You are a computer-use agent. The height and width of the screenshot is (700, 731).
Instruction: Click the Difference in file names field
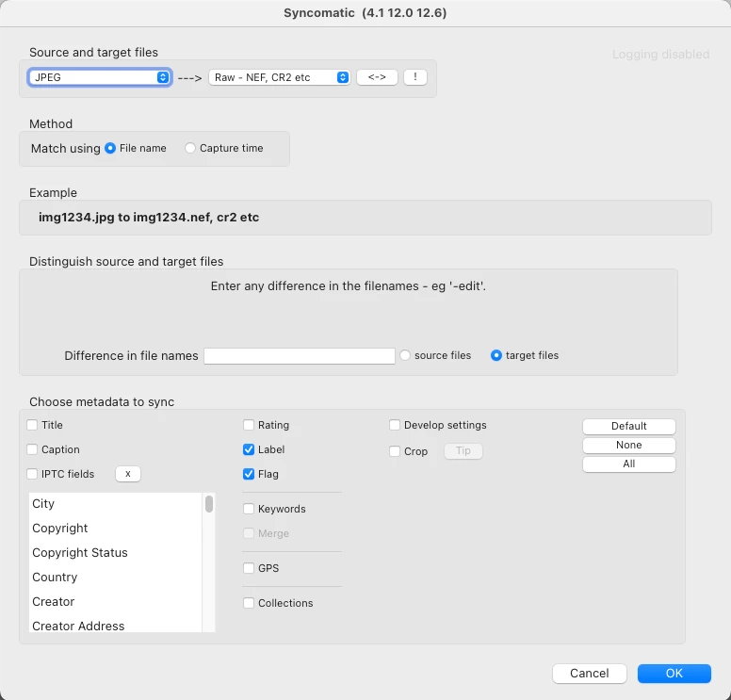click(300, 356)
